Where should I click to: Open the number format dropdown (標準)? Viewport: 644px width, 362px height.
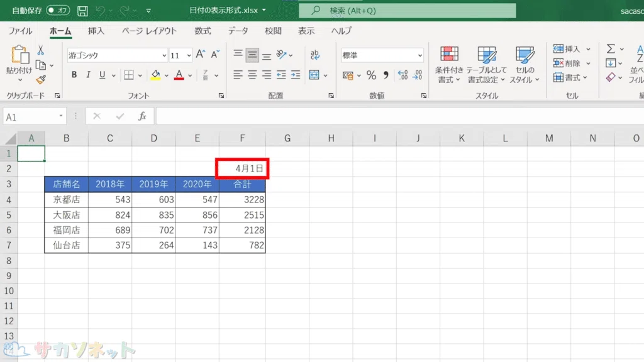[419, 55]
